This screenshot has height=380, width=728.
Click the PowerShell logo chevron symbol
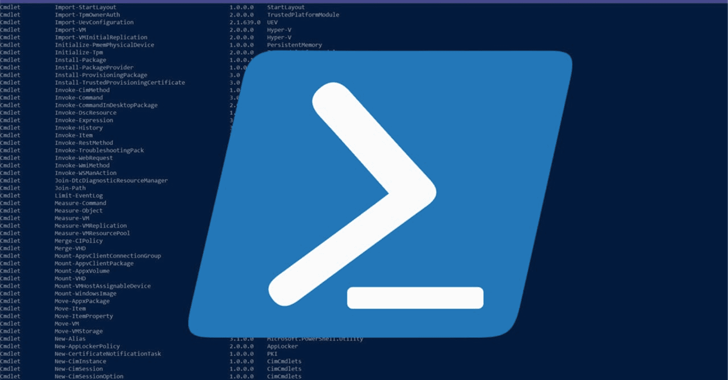(x=352, y=194)
